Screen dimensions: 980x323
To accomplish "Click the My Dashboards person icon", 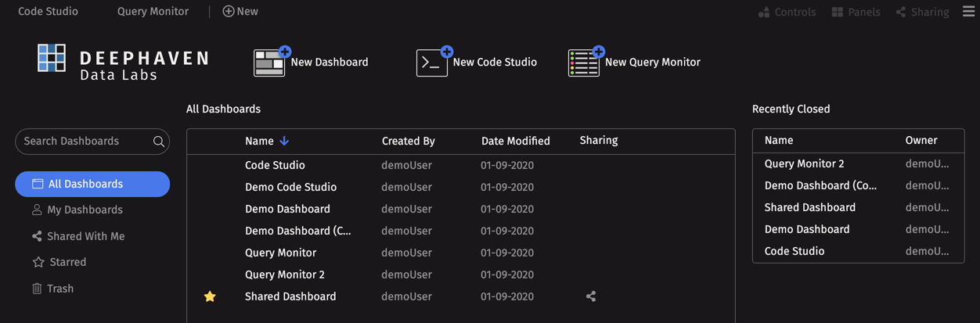I will pos(37,210).
